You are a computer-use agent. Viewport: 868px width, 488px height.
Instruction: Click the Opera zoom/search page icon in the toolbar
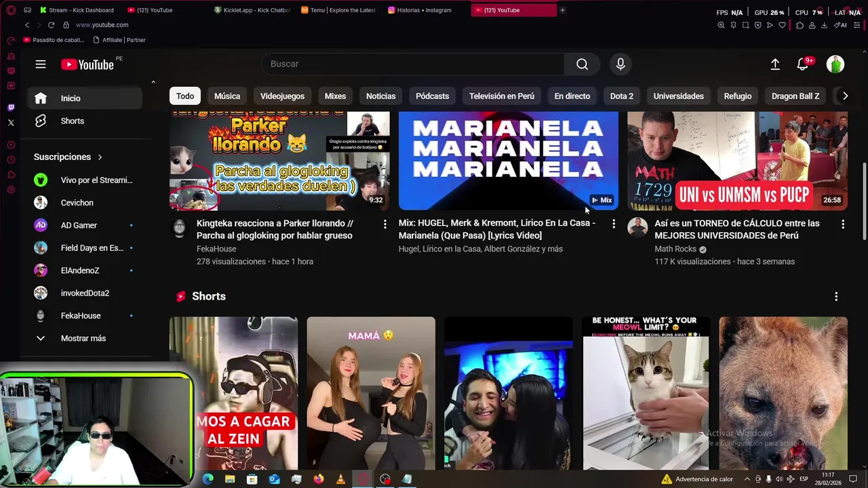[721, 25]
